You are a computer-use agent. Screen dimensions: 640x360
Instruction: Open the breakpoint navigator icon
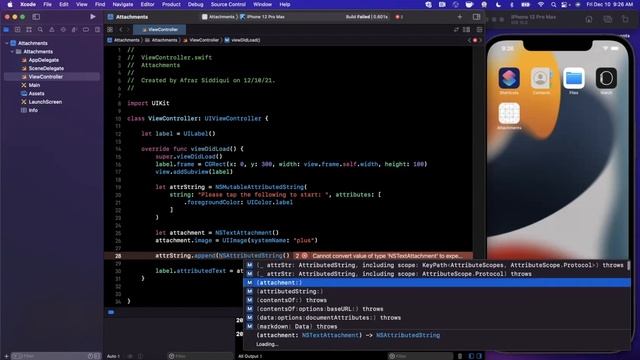(86, 30)
